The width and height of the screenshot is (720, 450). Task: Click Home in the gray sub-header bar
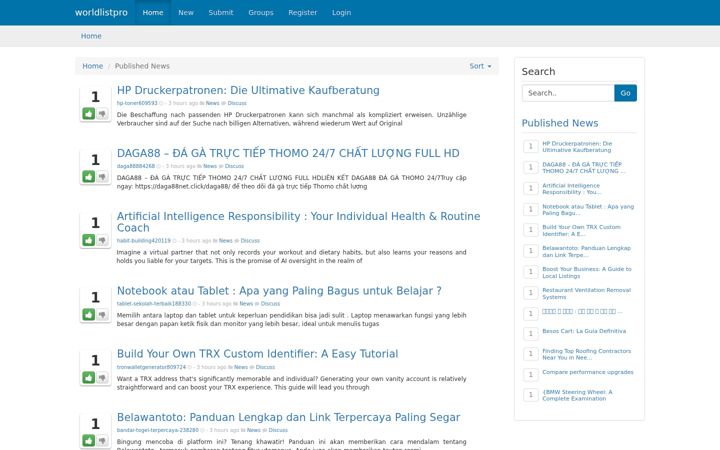click(91, 36)
